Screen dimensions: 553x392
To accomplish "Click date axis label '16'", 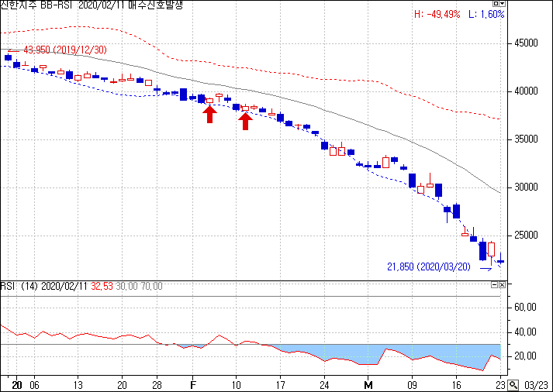I will coord(456,385).
